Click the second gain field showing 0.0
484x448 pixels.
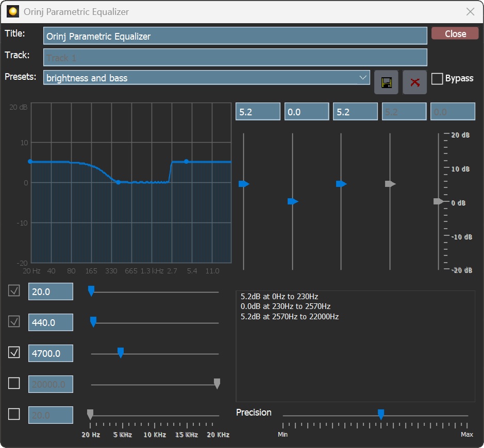pyautogui.click(x=306, y=112)
